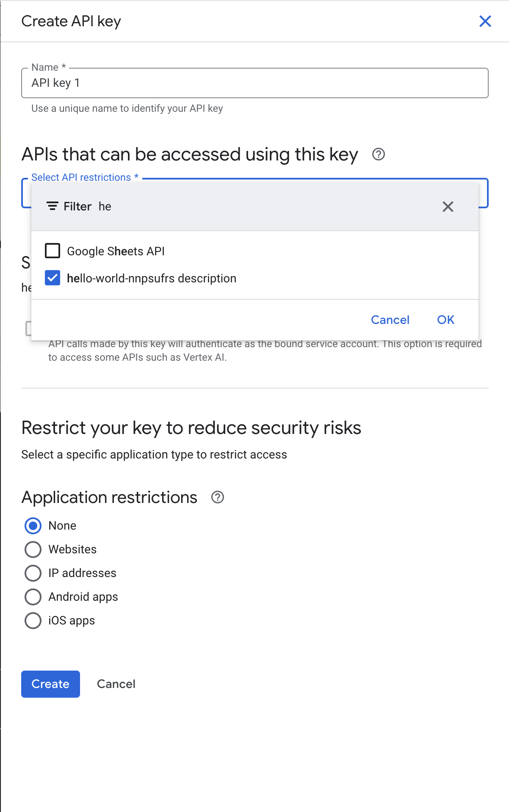The width and height of the screenshot is (509, 812).
Task: Select Android apps restriction
Action: tap(33, 597)
